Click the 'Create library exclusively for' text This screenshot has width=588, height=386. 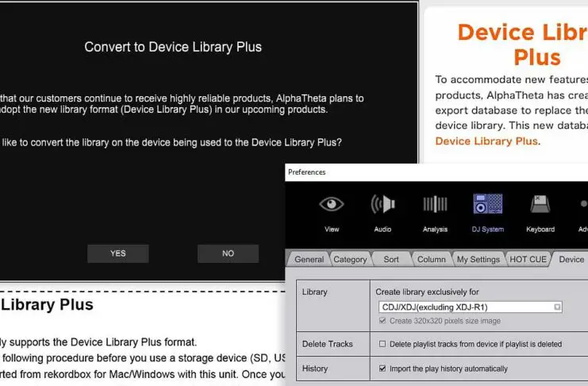(x=427, y=292)
